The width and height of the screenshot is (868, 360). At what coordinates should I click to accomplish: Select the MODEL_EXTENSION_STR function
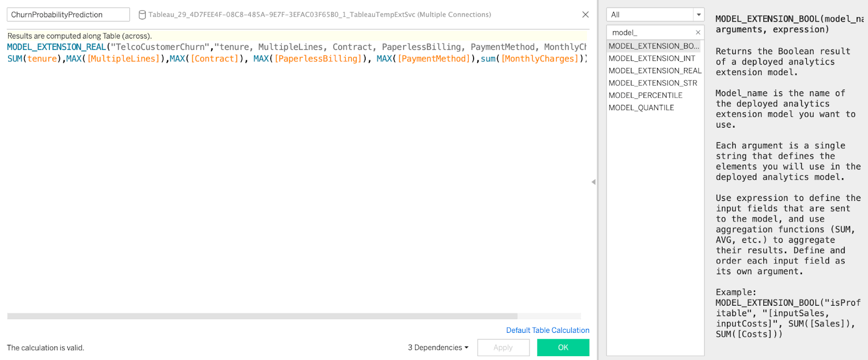click(653, 83)
